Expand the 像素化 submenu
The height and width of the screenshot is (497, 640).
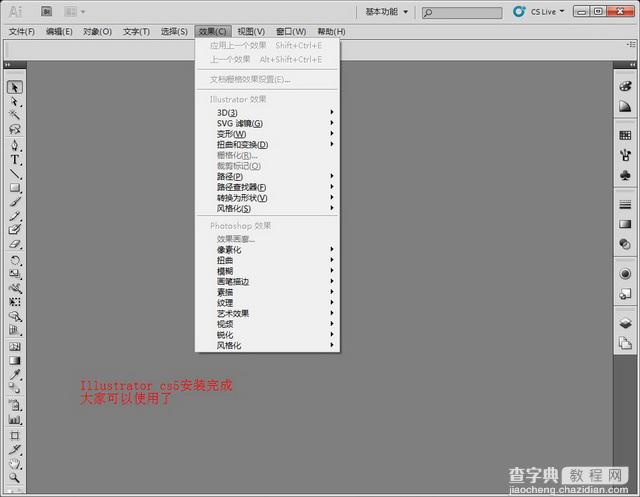pos(267,249)
